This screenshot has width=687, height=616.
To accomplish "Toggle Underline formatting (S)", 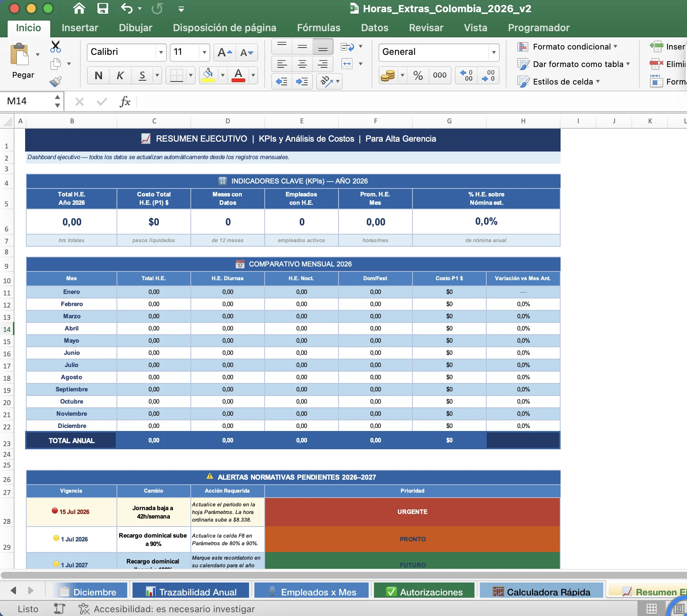I will click(142, 75).
